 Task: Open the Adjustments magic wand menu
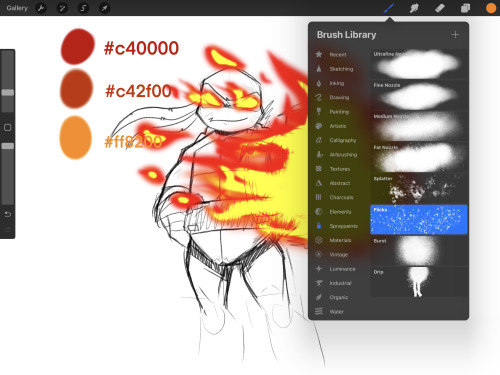(62, 8)
